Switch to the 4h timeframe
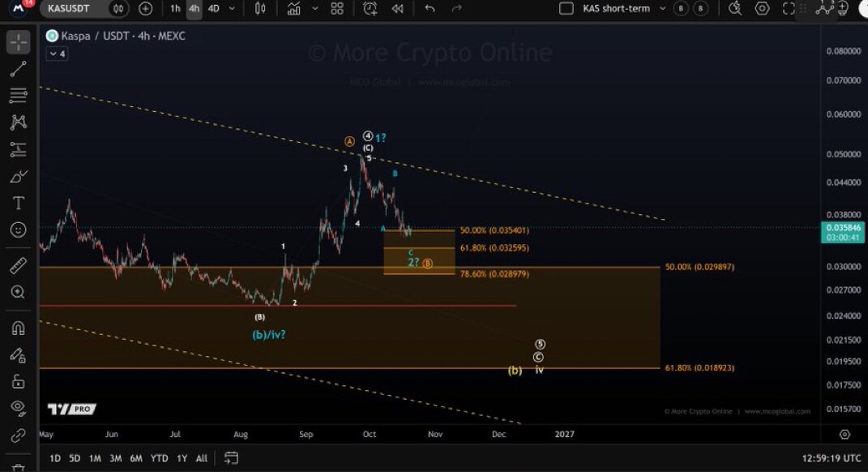868x472 pixels. 194,8
